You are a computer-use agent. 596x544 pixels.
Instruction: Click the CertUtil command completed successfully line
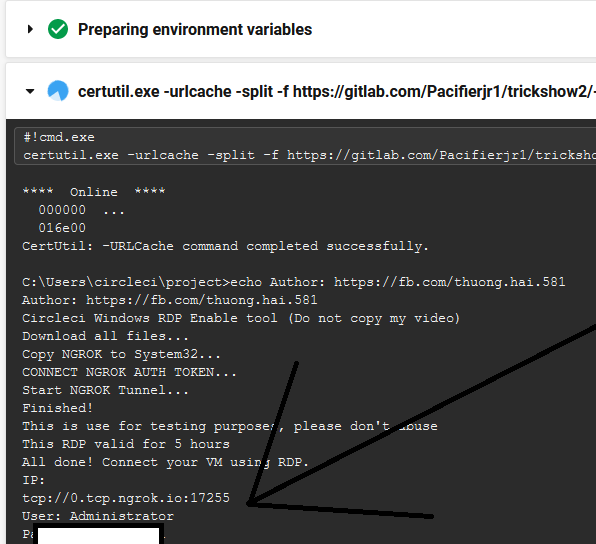[225, 246]
